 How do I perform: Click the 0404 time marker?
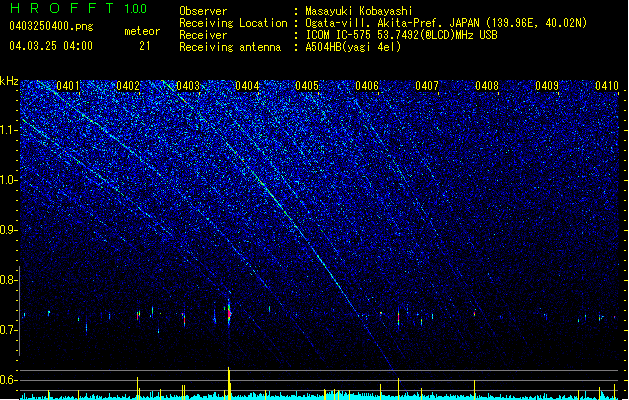pos(247,86)
